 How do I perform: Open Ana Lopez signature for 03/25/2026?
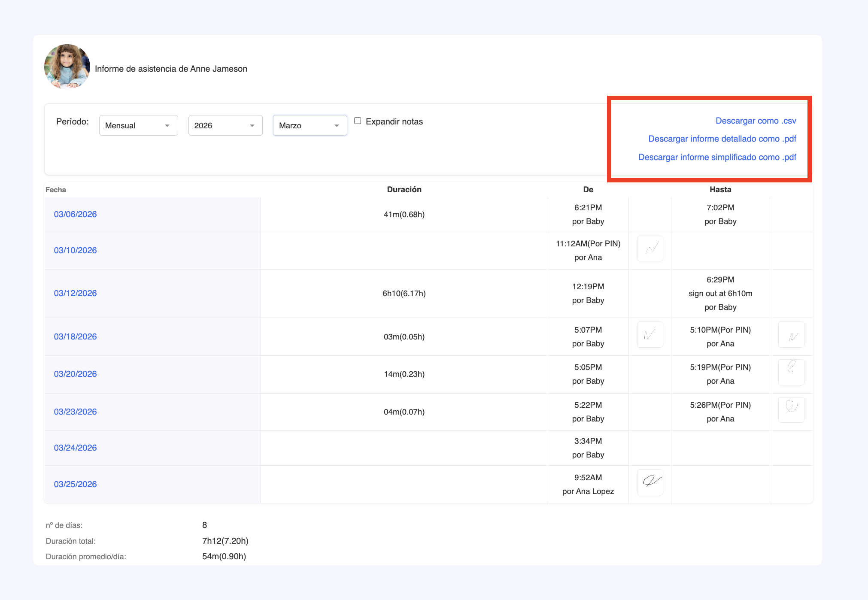tap(650, 482)
